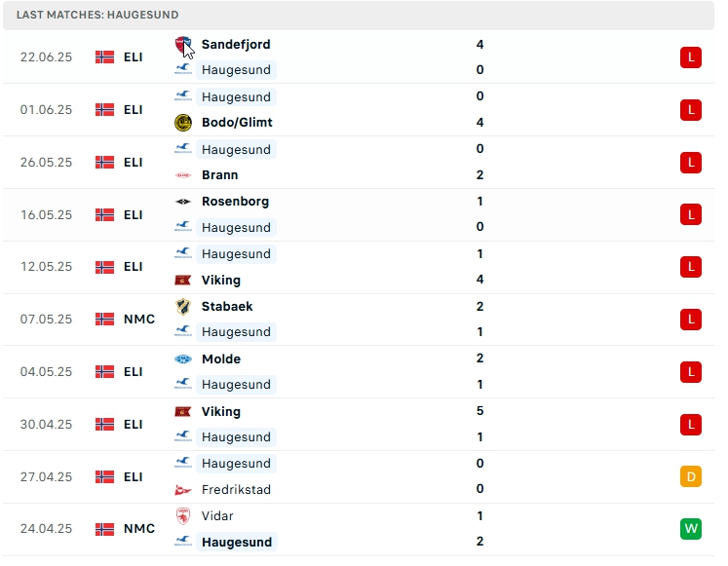This screenshot has width=728, height=566.
Task: Click Viking name in 30.04.25 match
Action: pyautogui.click(x=221, y=412)
